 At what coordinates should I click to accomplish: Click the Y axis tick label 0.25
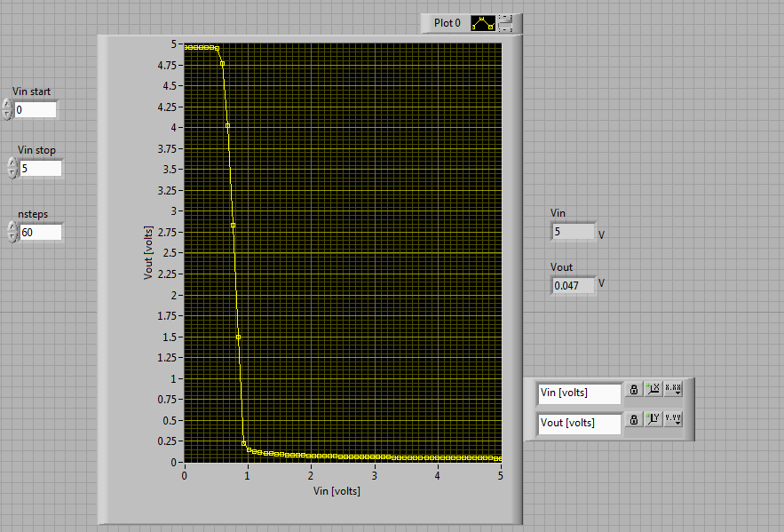pos(167,441)
